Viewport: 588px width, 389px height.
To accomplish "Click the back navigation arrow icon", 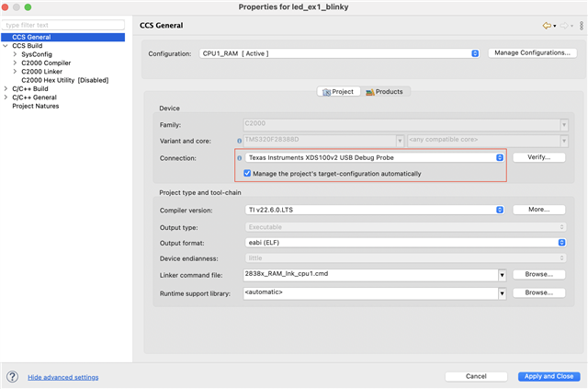I will click(547, 25).
